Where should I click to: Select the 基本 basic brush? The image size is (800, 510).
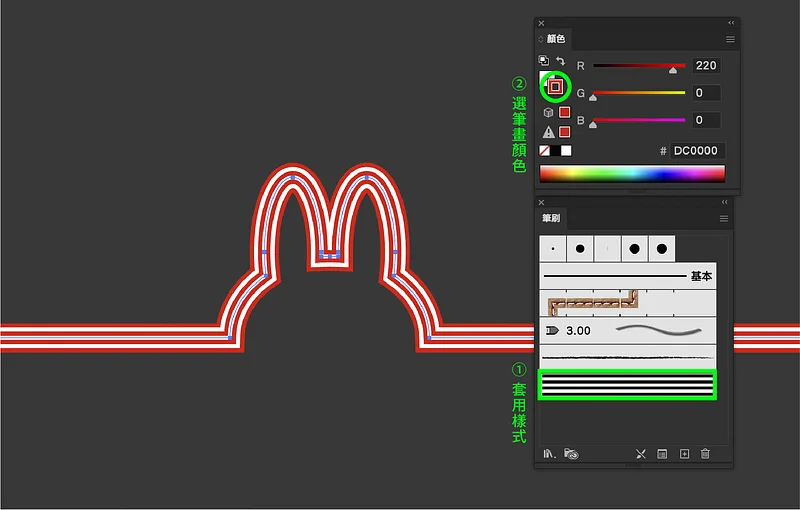click(628, 276)
